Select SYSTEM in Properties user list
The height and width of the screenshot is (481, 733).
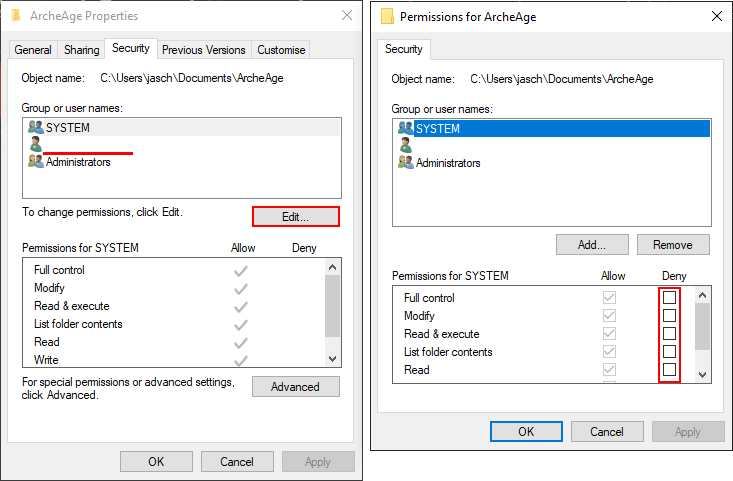point(182,127)
